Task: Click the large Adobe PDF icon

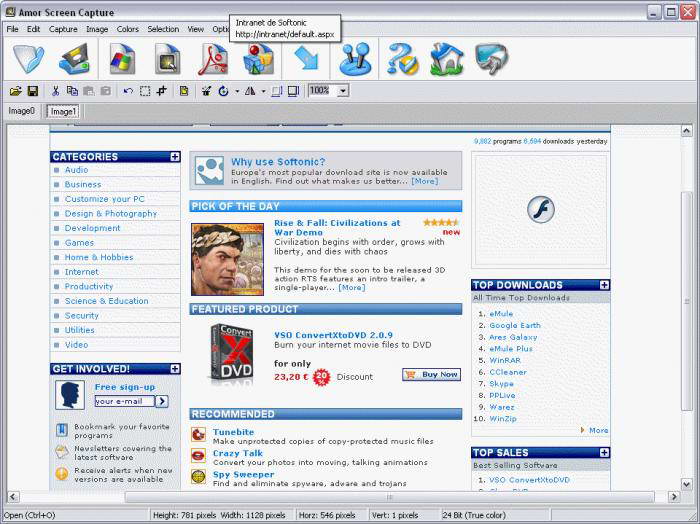Action: (x=212, y=58)
